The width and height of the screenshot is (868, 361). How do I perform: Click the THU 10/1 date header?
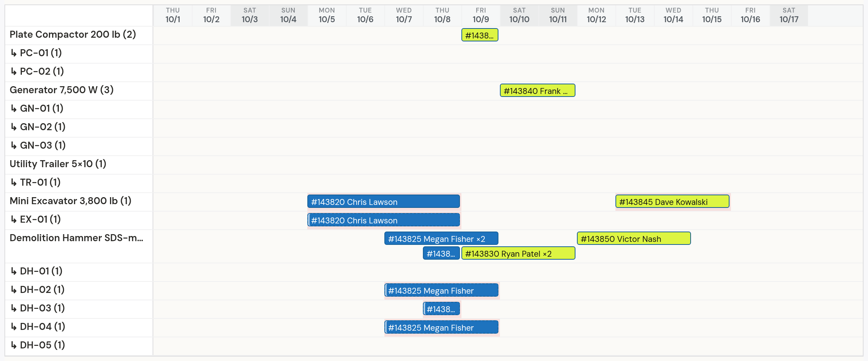[x=173, y=16]
